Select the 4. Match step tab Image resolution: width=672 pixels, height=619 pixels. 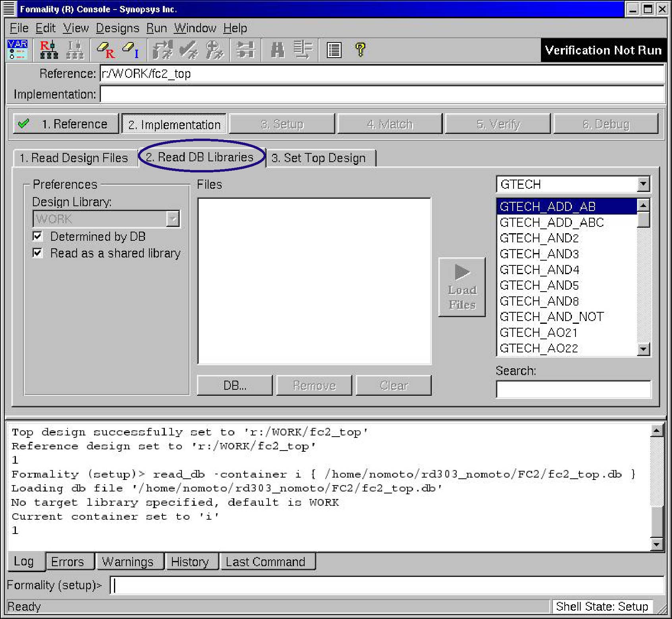pyautogui.click(x=390, y=124)
